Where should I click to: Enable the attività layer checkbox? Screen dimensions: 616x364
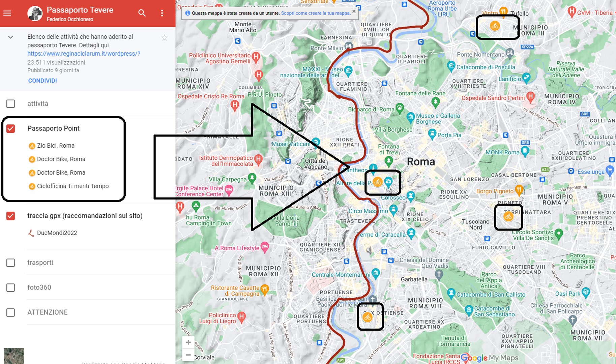click(x=10, y=103)
